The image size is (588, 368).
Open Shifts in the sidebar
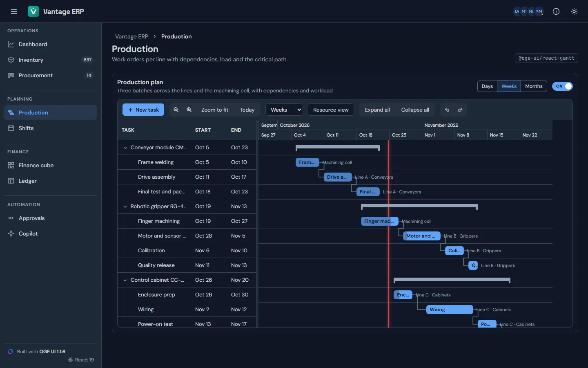pos(51,128)
